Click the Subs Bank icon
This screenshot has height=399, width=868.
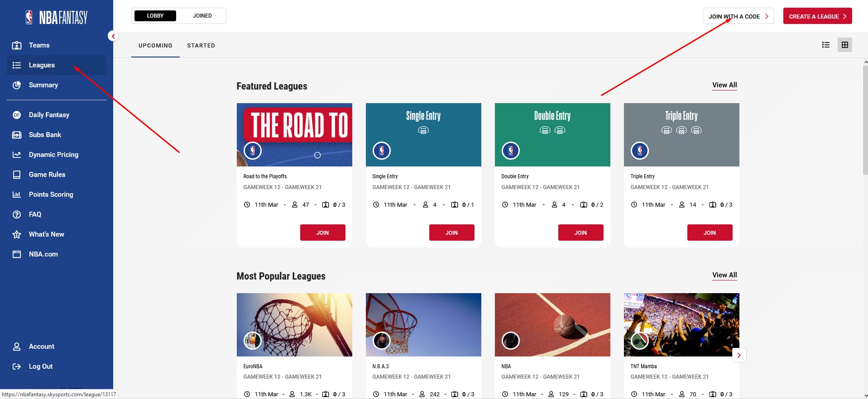pyautogui.click(x=17, y=135)
